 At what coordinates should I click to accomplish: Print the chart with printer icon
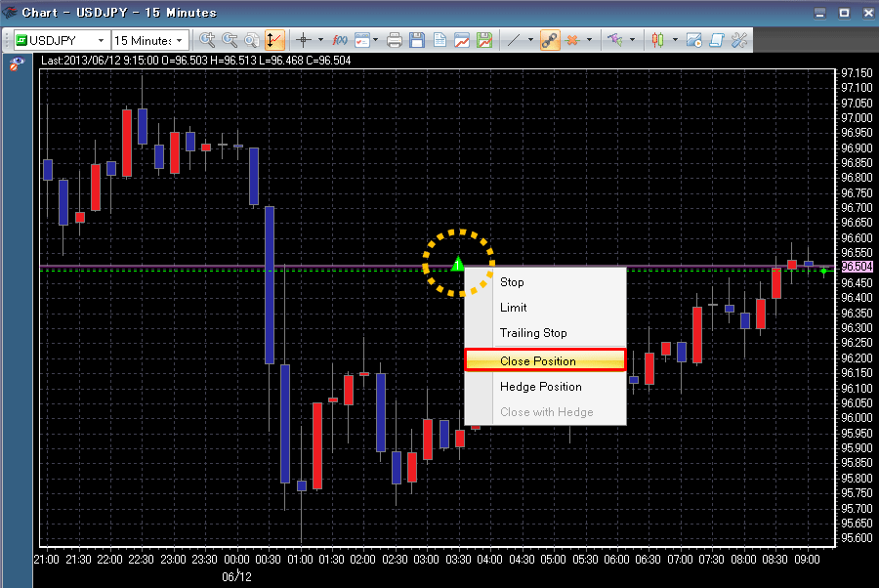pyautogui.click(x=395, y=40)
